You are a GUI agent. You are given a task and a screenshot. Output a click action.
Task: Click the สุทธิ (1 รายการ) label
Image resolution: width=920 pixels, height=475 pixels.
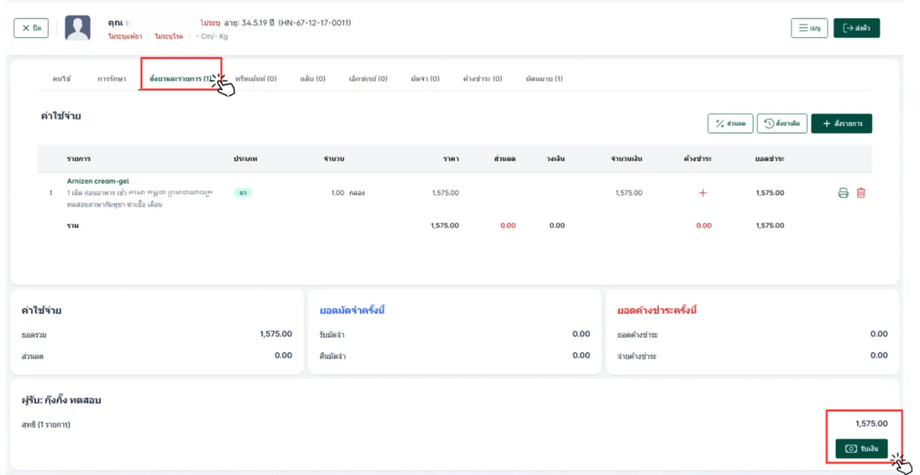coord(46,425)
